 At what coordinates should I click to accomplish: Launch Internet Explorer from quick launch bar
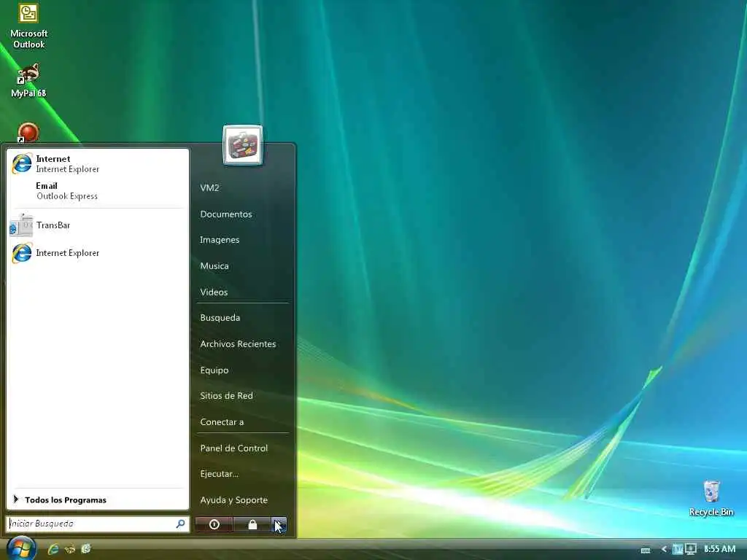click(53, 549)
